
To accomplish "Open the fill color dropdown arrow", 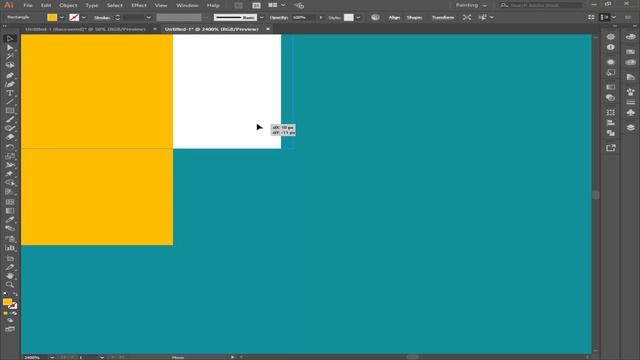I will 62,18.
